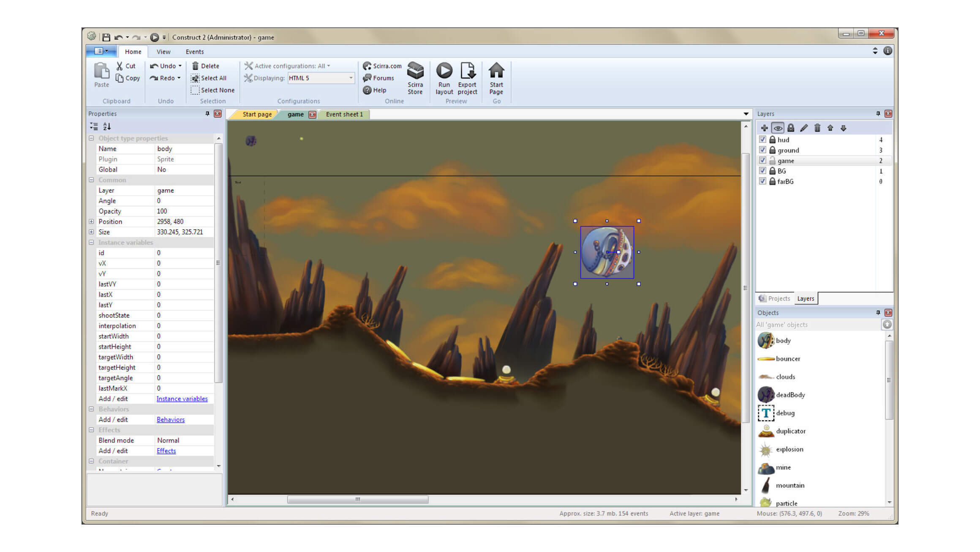This screenshot has width=980, height=552.
Task: Expand the Position property row
Action: click(91, 221)
